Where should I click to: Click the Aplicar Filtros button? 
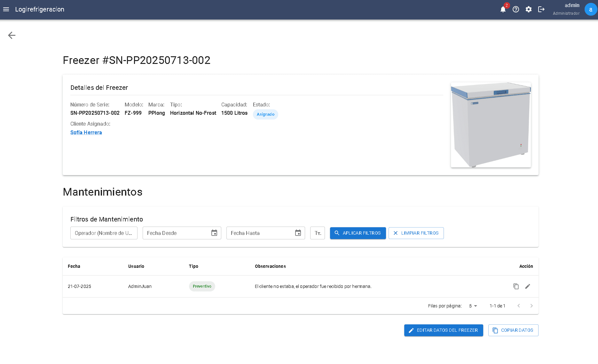358,233
